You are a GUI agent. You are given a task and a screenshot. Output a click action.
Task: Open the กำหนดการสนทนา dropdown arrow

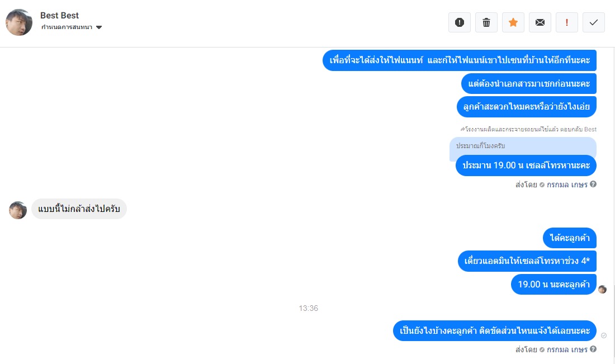(x=99, y=27)
